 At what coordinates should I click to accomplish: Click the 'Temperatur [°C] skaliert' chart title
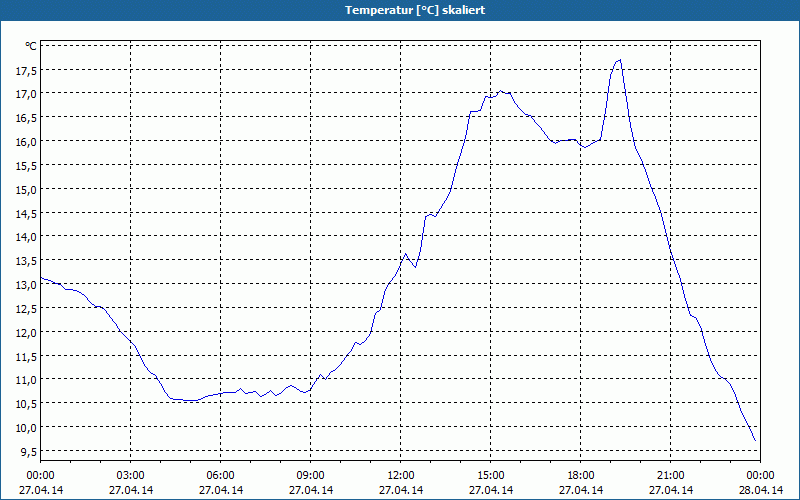[415, 10]
